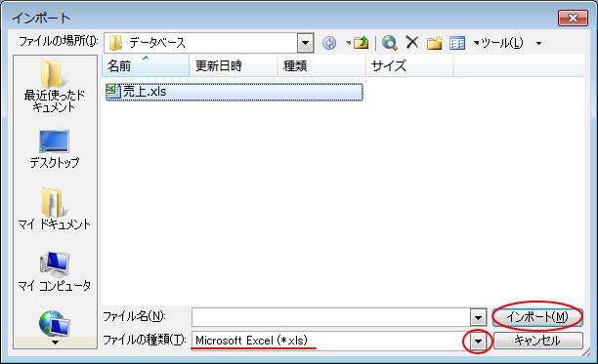Sort files by サイズ column header
The image size is (598, 364).
coord(409,65)
